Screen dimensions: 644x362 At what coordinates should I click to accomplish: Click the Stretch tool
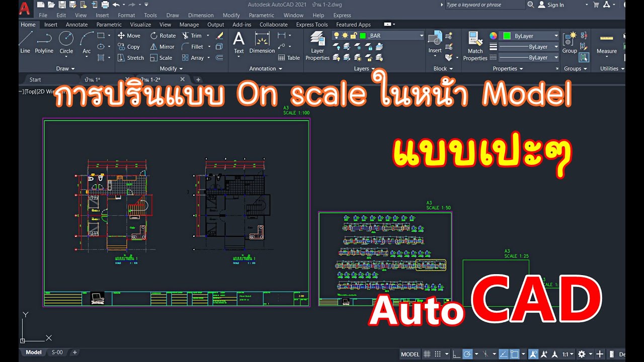click(131, 58)
